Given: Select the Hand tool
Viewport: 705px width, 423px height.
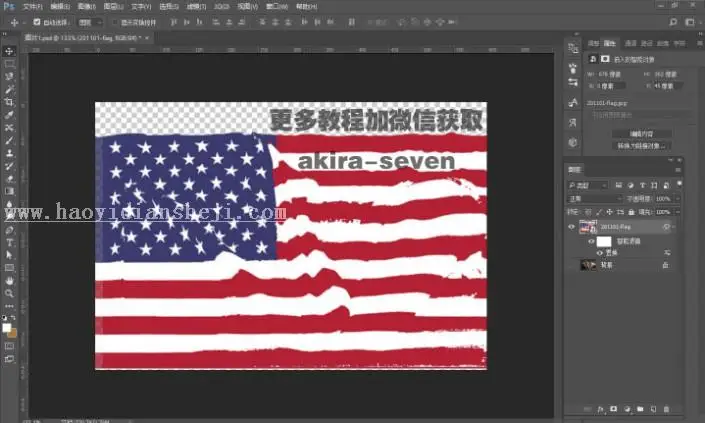Looking at the screenshot, I should point(9,281).
